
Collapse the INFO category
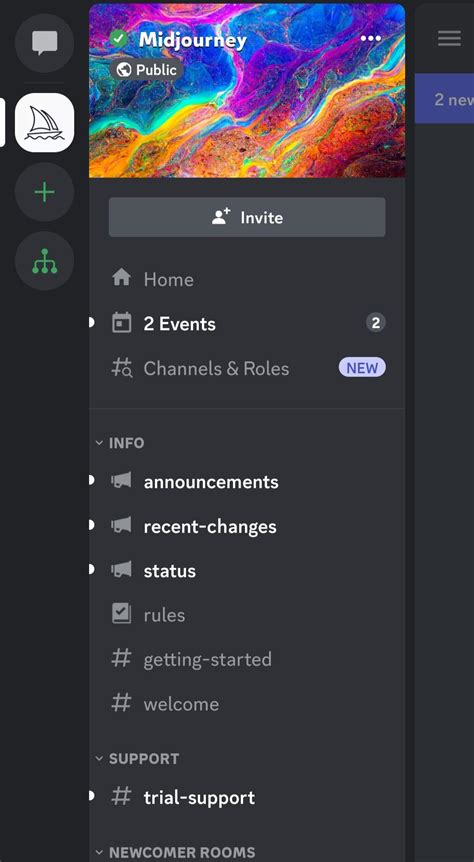pyautogui.click(x=120, y=443)
